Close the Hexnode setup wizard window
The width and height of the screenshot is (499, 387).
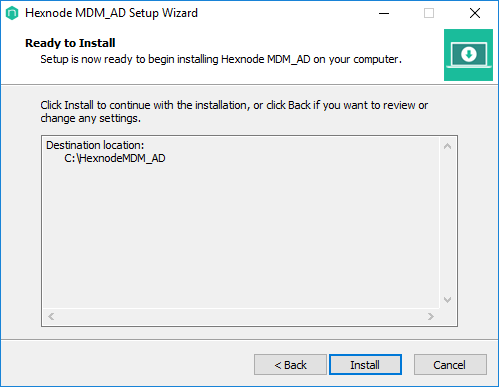point(475,13)
